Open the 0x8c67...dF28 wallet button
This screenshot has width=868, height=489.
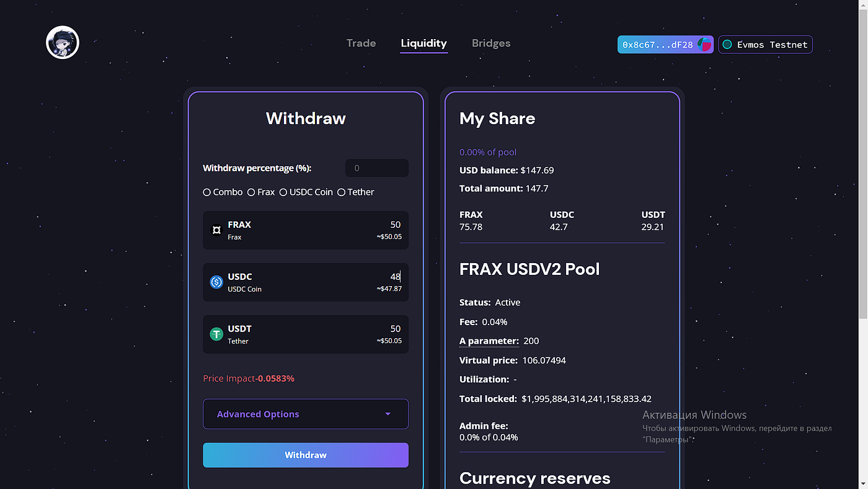[665, 45]
